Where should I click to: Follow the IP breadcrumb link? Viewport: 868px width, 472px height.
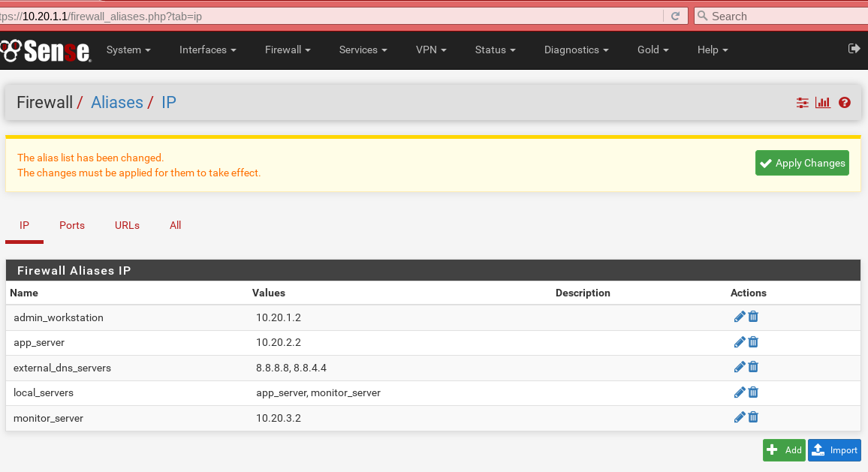[169, 102]
